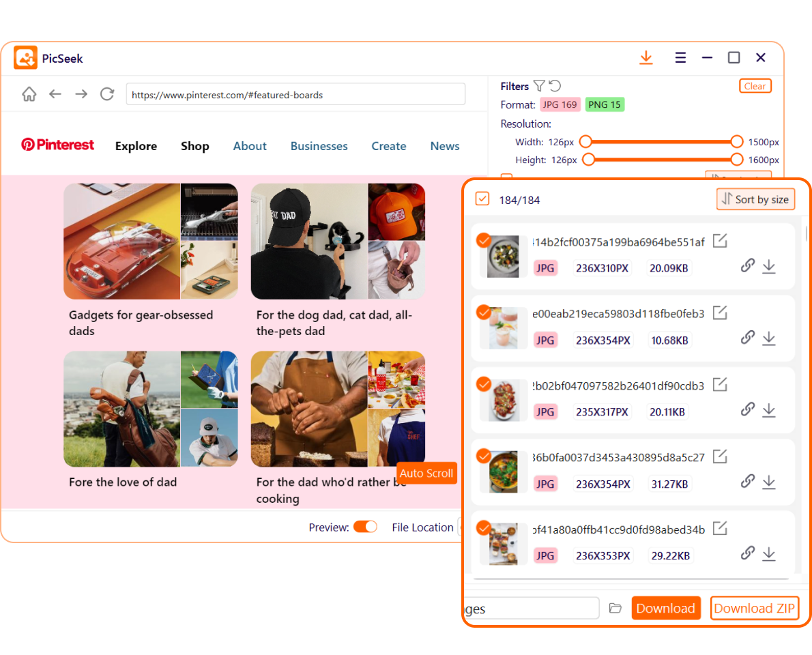The image size is (812, 655).
Task: Open the pets dad board image collage
Action: (338, 242)
